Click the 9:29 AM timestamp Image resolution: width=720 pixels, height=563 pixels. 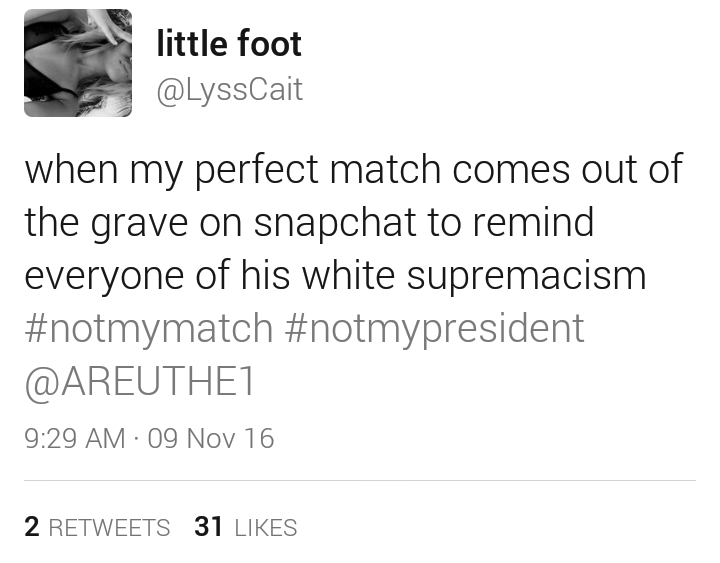(x=75, y=438)
